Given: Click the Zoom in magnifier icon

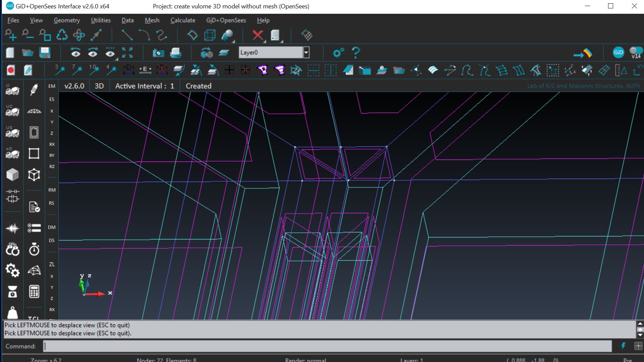Looking at the screenshot, I should (x=10, y=35).
